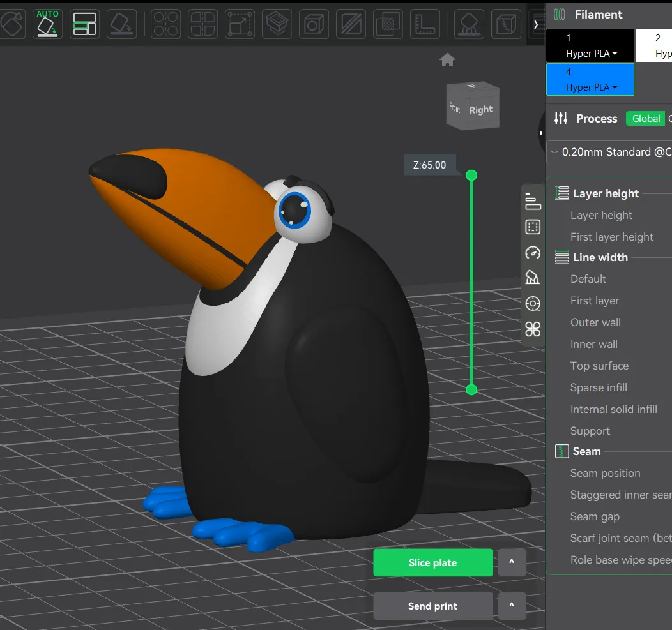The image size is (672, 630).
Task: Click the Front face of view cube
Action: pos(455,107)
